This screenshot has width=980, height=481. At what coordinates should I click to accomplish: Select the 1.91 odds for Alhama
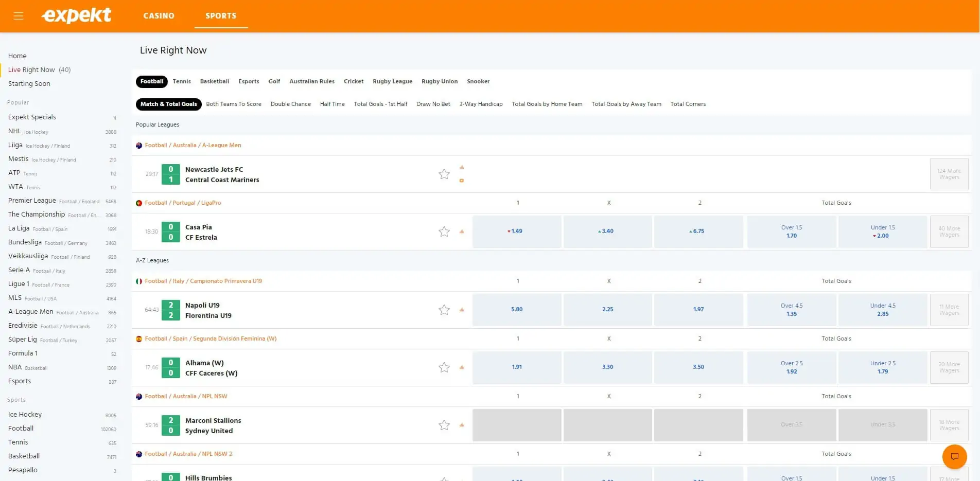[x=517, y=367]
